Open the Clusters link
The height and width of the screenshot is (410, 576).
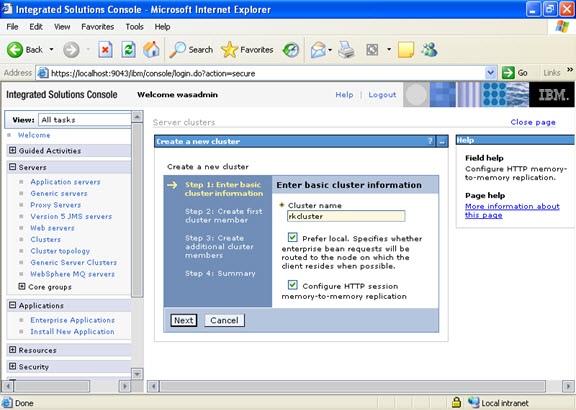[x=46, y=240]
